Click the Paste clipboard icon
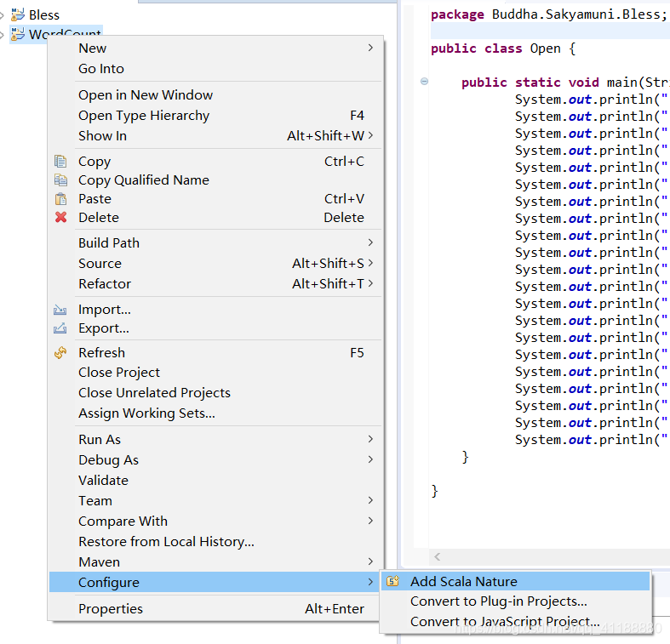 (x=60, y=199)
